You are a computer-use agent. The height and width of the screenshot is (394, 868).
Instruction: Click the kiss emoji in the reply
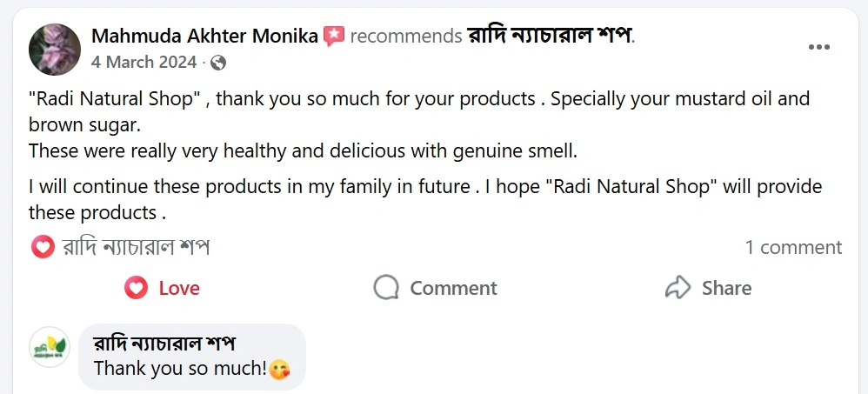pyautogui.click(x=279, y=369)
